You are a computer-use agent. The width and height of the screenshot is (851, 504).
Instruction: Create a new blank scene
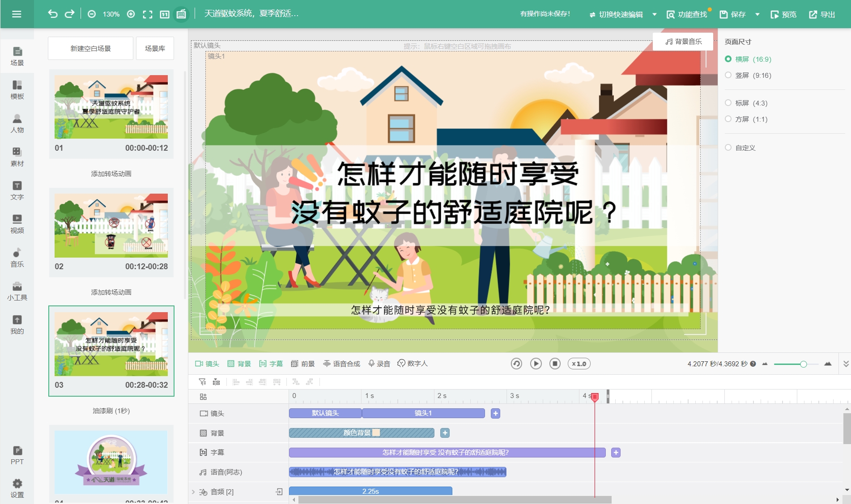[90, 48]
